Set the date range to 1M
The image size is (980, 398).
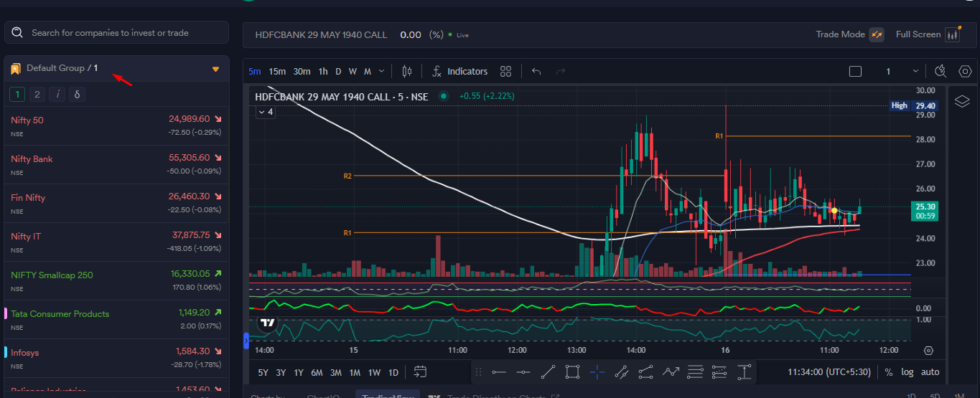[355, 372]
